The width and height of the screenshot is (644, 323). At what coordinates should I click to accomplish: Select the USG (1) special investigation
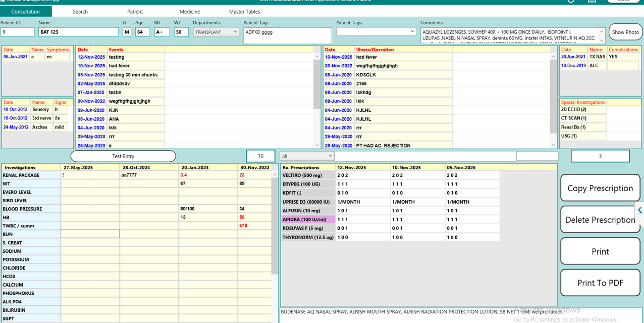pos(583,136)
